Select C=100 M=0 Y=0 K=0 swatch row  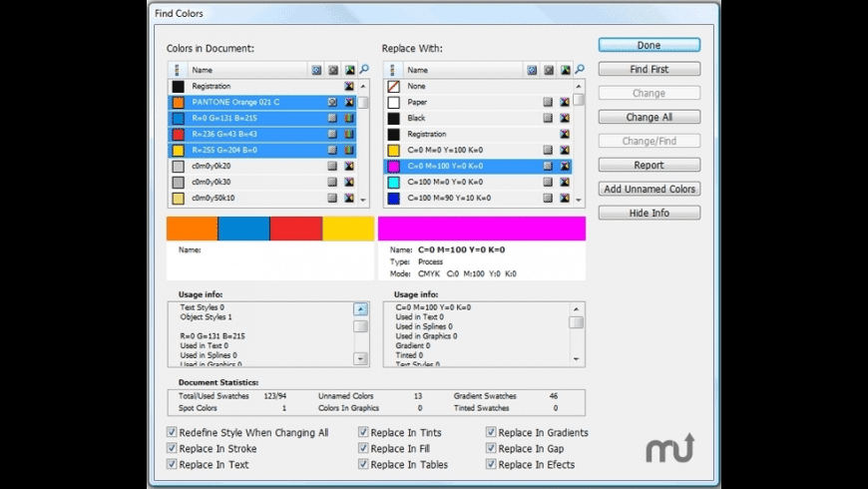(x=478, y=182)
